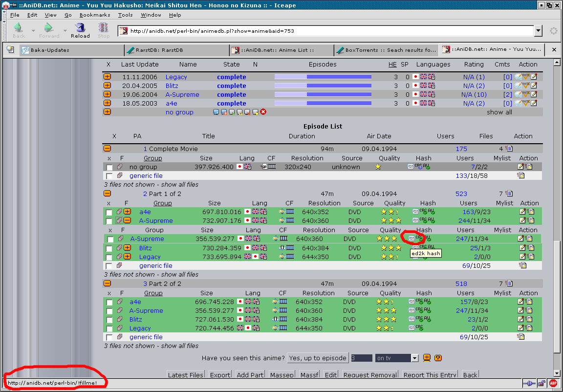Image resolution: width=563 pixels, height=392 pixels.
Task: Click the ed2k hash icon for A-Supreme
Action: click(411, 239)
